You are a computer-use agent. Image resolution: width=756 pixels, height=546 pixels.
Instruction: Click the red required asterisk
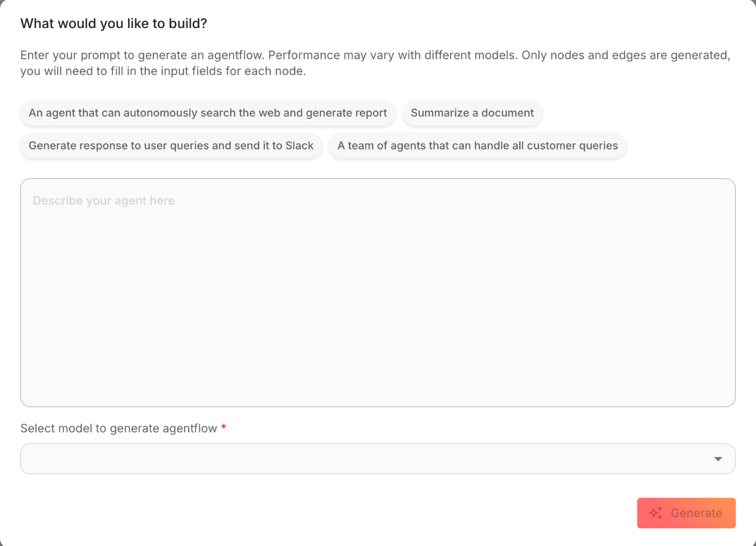(224, 428)
